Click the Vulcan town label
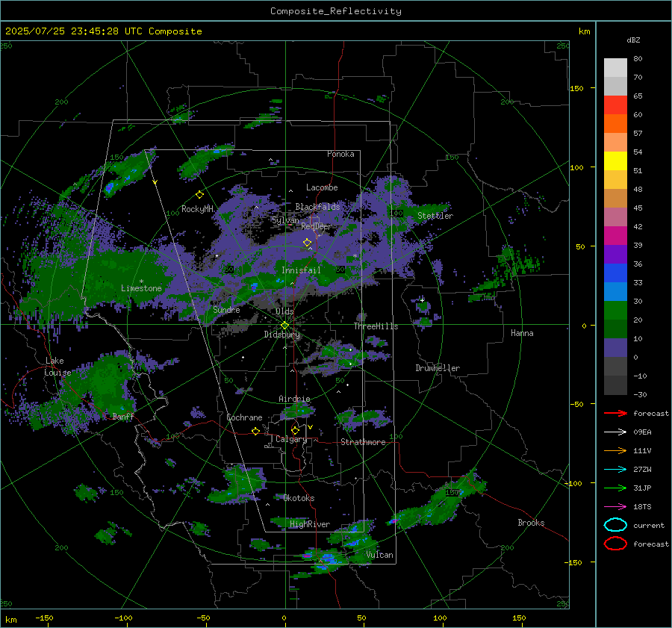Screen dimensions: 672x628 [379, 555]
